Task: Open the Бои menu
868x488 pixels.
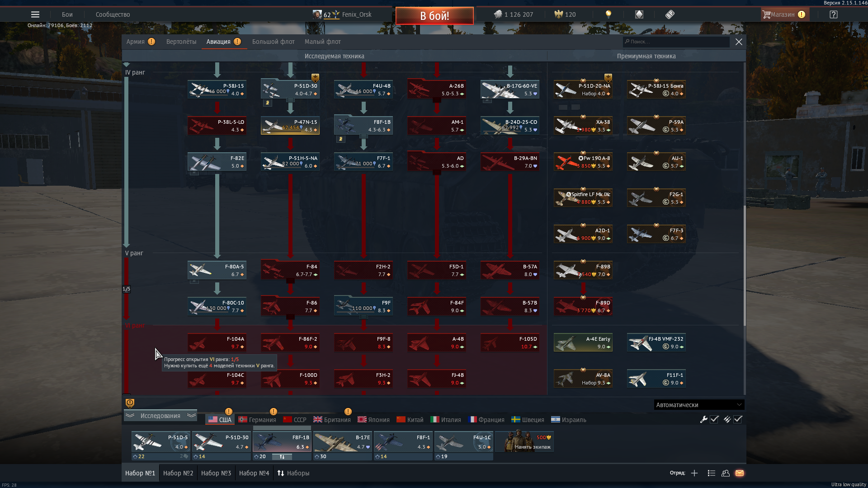Action: click(67, 14)
